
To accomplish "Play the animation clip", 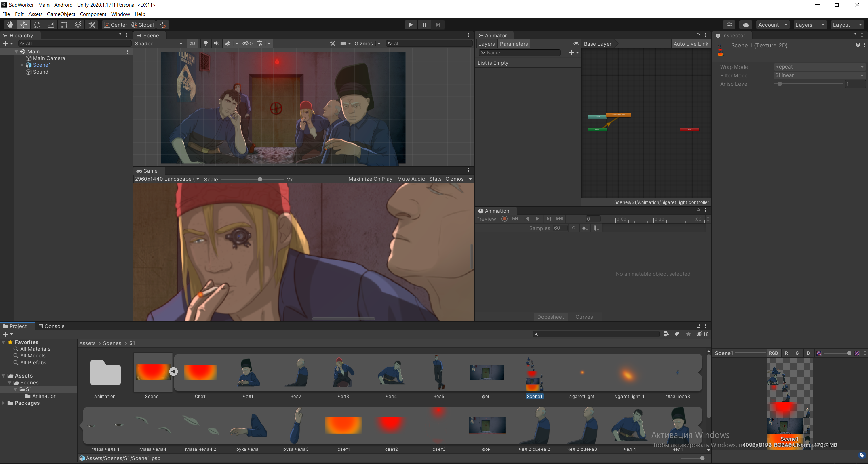I will pyautogui.click(x=537, y=219).
